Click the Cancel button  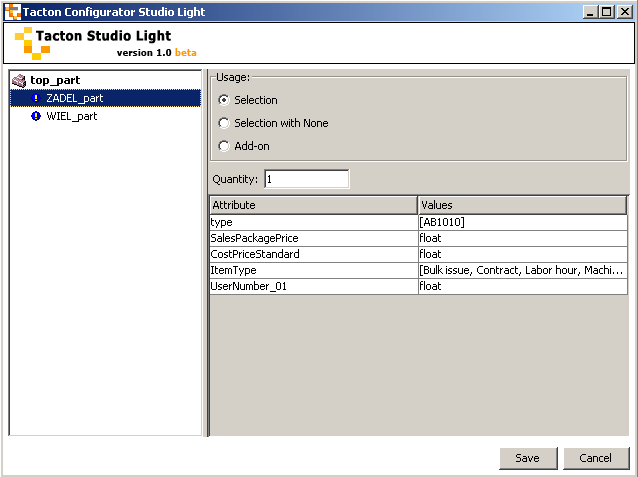(x=596, y=458)
